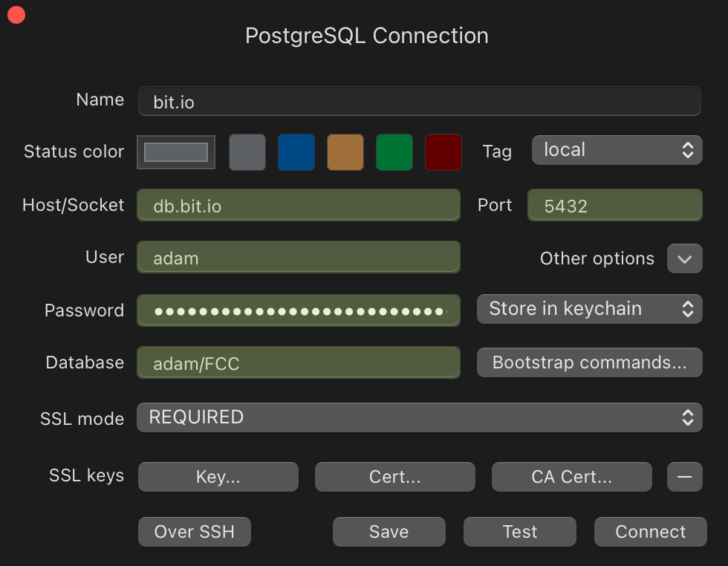Click the Host/Socket field with db.bit.io
This screenshot has height=566, width=728.
click(299, 205)
